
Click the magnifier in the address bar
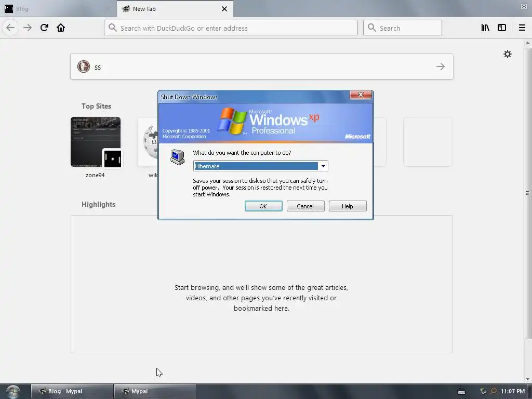point(113,28)
